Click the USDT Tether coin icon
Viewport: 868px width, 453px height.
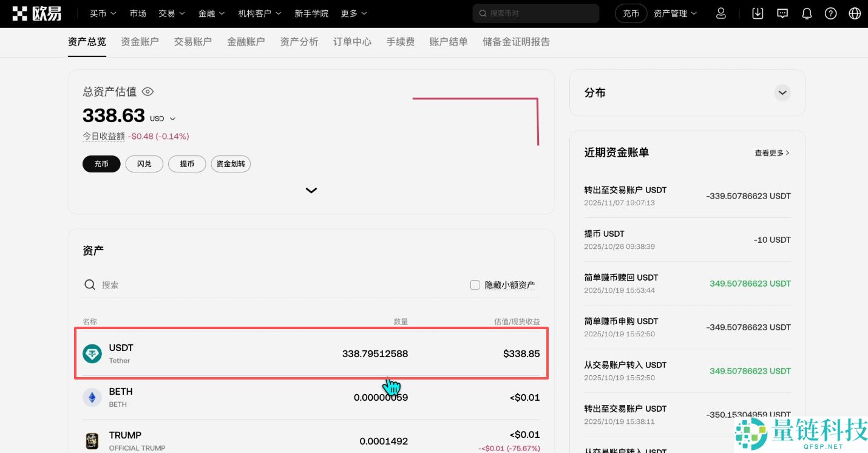pyautogui.click(x=92, y=353)
